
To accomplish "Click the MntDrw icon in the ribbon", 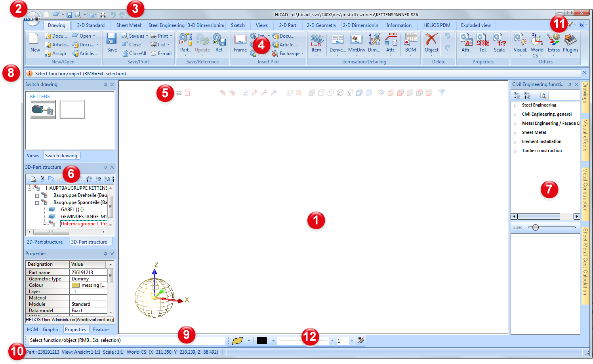I will tap(356, 39).
